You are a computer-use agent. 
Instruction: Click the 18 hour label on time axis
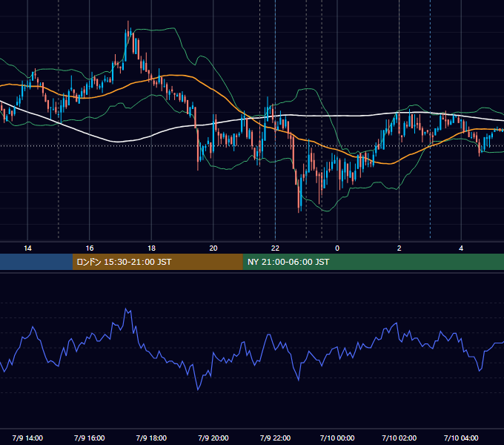(x=151, y=248)
